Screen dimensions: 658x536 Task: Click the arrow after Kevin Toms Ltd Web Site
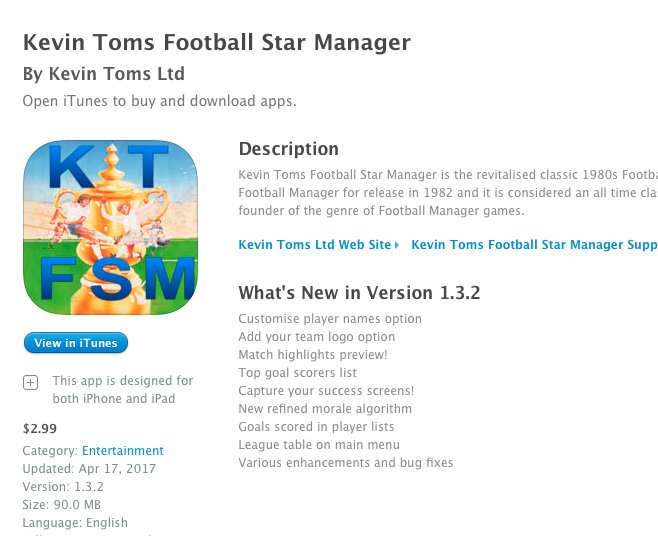pos(397,245)
